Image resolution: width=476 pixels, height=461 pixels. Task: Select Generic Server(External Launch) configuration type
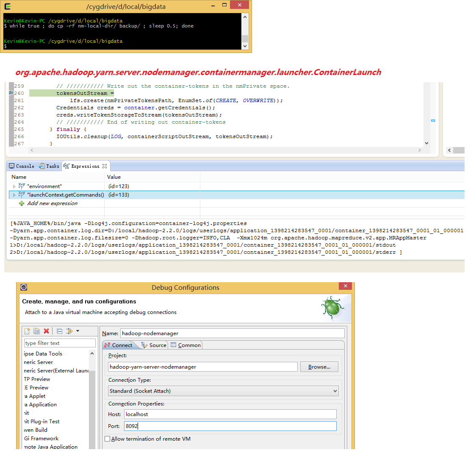point(56,370)
